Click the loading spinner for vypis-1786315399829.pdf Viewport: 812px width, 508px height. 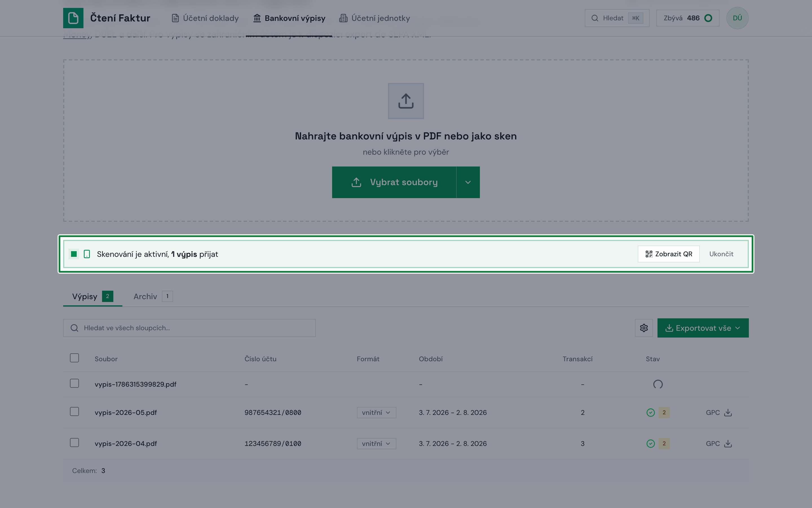coord(658,384)
